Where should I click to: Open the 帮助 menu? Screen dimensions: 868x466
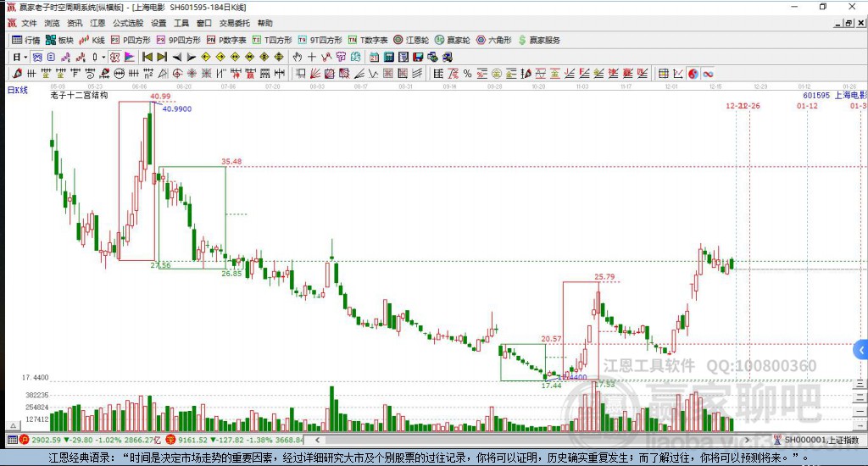pos(264,23)
